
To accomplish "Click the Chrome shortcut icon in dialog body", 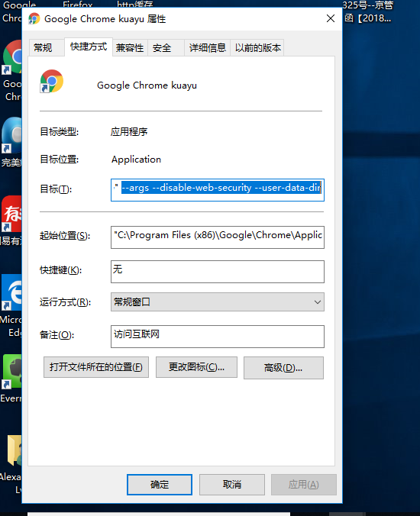I will (x=52, y=81).
